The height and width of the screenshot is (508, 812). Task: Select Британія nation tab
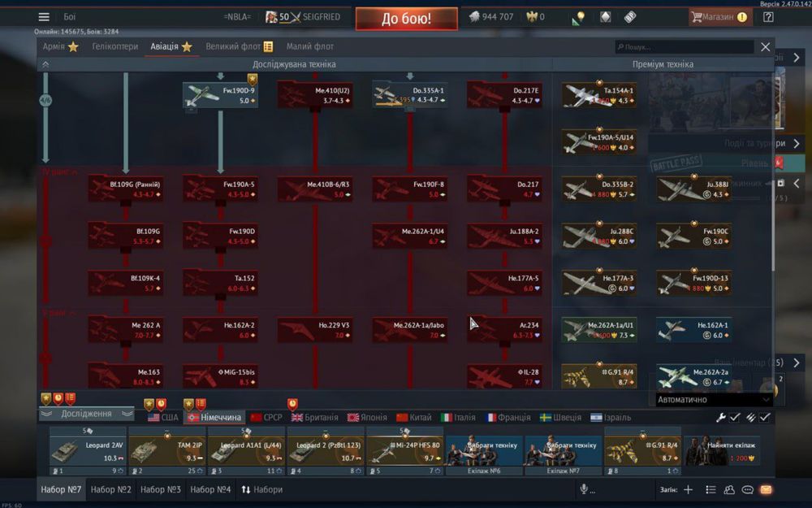[315, 417]
